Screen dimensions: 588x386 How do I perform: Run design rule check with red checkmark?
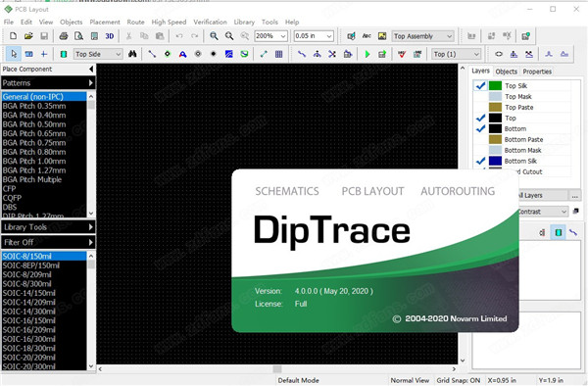coord(402,54)
